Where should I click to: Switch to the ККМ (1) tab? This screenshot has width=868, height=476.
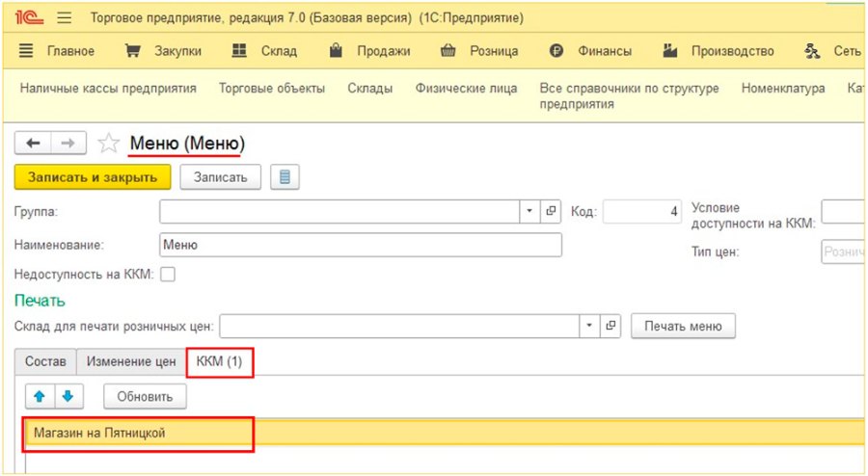[219, 361]
